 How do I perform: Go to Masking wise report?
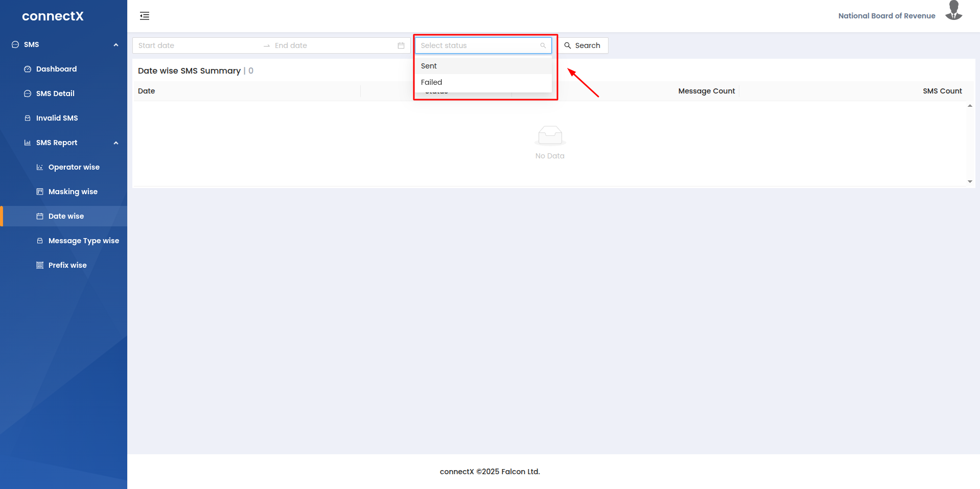pos(73,192)
